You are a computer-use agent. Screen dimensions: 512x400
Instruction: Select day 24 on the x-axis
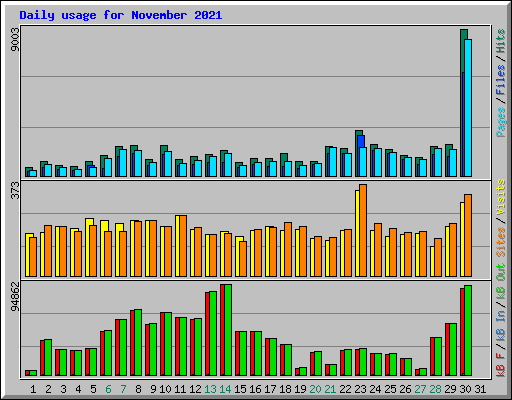pos(375,389)
